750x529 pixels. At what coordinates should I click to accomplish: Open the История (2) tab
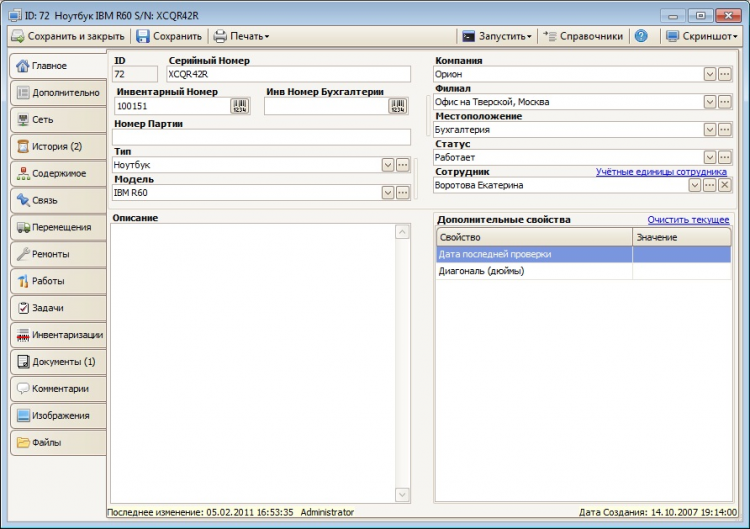pyautogui.click(x=58, y=146)
